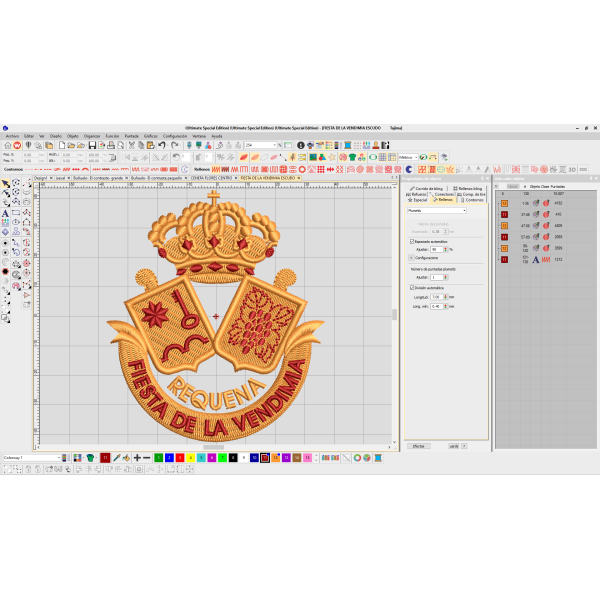
Task: Click the Efectos button
Action: (419, 445)
